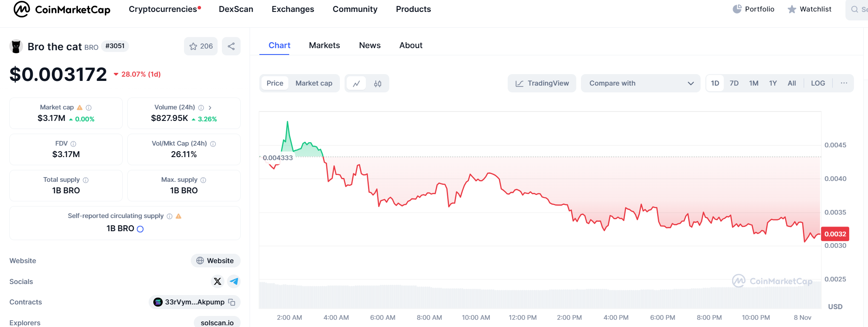The height and width of the screenshot is (327, 868).
Task: Click the circulating supply progress circle
Action: [x=140, y=229]
